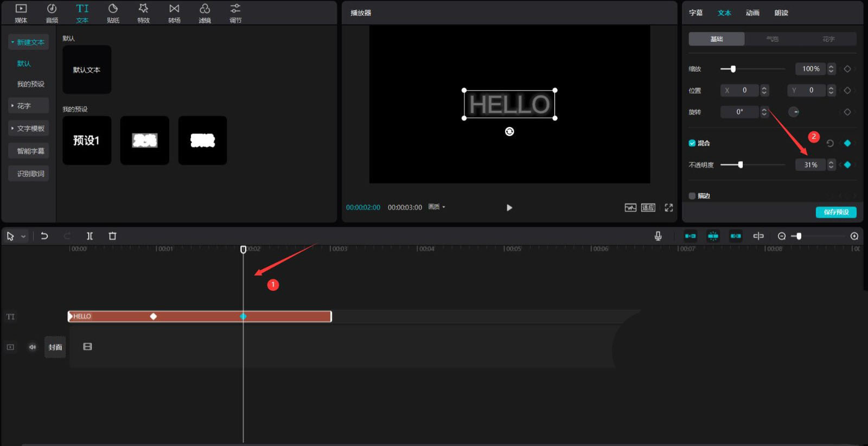Viewport: 868px width, 446px height.
Task: Toggle the opacity keyframe diamond
Action: (847, 165)
